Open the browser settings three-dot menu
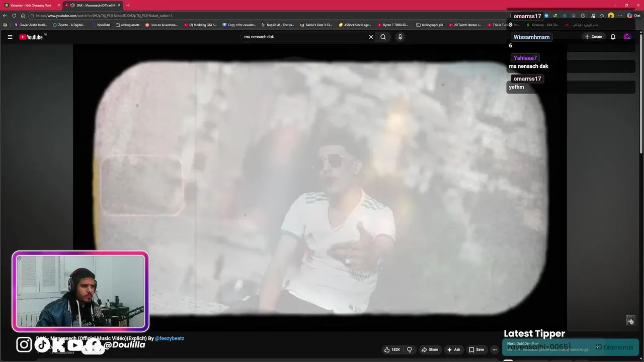The image size is (644, 362). [x=620, y=16]
